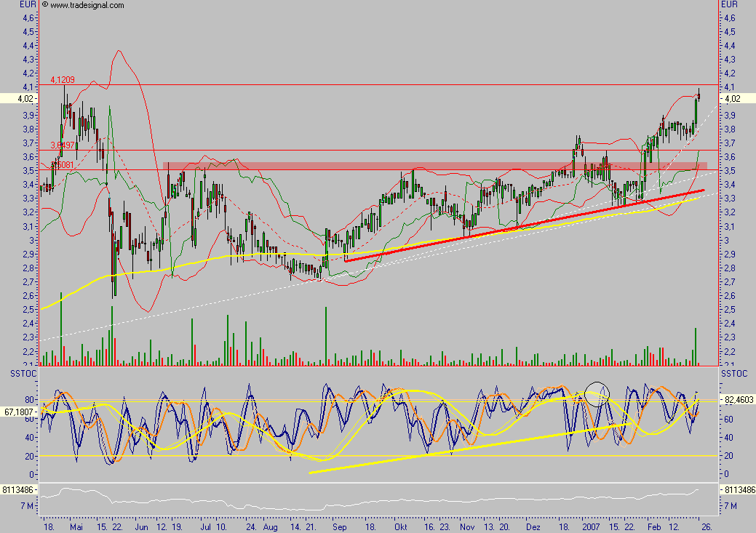
Task: Click the Mai label on date axis
Action: 76,526
